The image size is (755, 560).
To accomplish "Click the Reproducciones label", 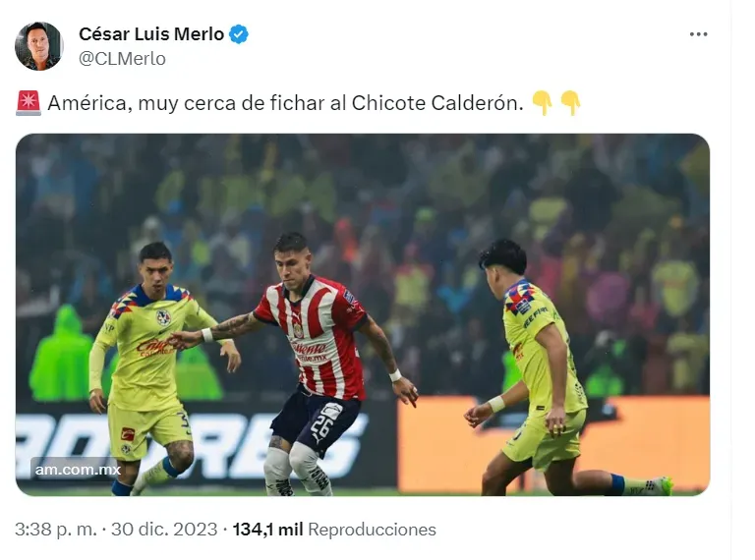I will pos(372,530).
